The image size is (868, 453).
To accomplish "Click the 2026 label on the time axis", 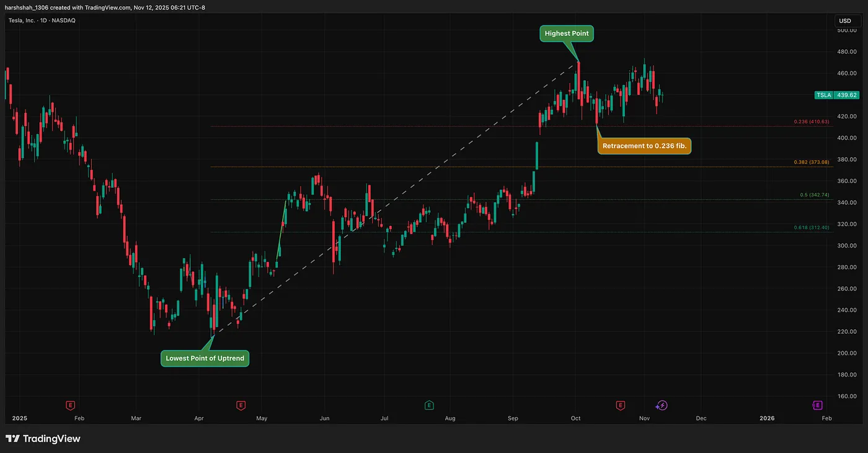I will 767,418.
